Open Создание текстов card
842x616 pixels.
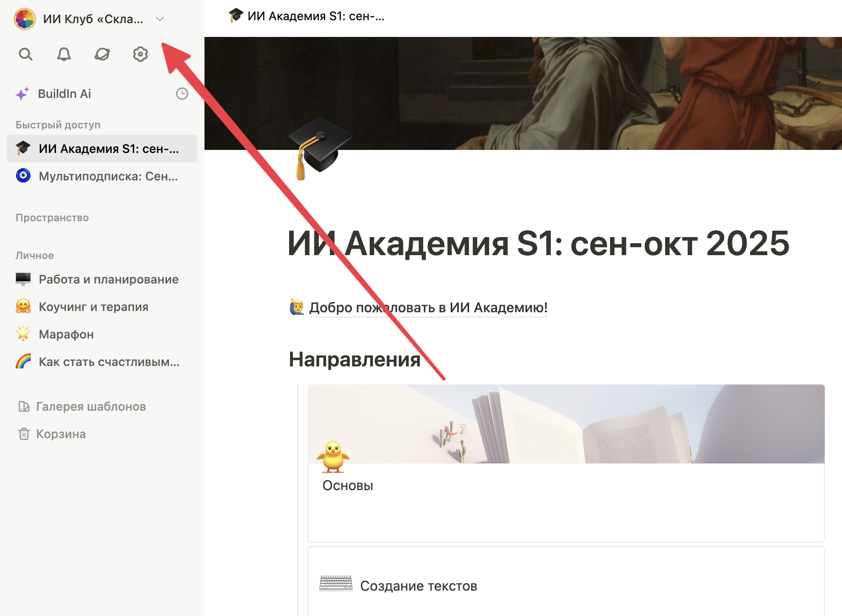point(418,586)
